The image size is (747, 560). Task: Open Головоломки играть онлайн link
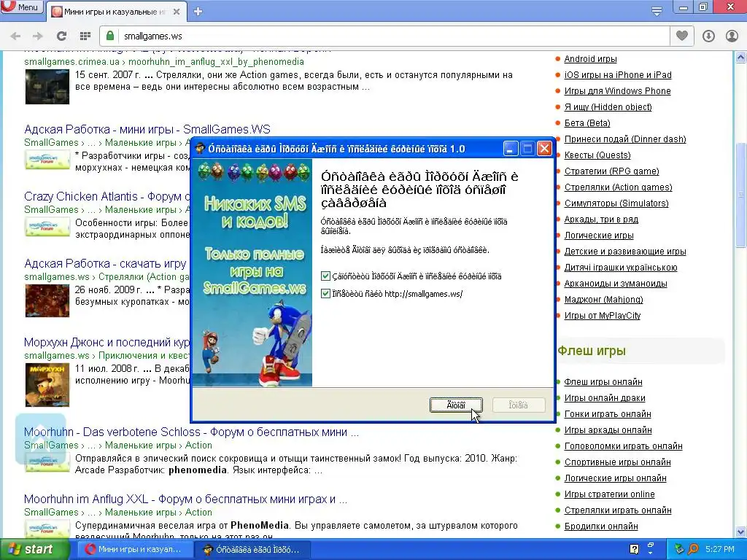coord(623,446)
